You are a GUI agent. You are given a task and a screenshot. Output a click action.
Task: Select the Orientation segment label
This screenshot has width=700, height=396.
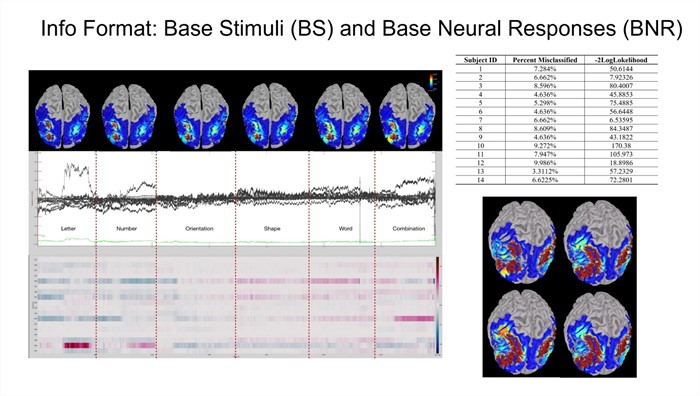pyautogui.click(x=199, y=229)
